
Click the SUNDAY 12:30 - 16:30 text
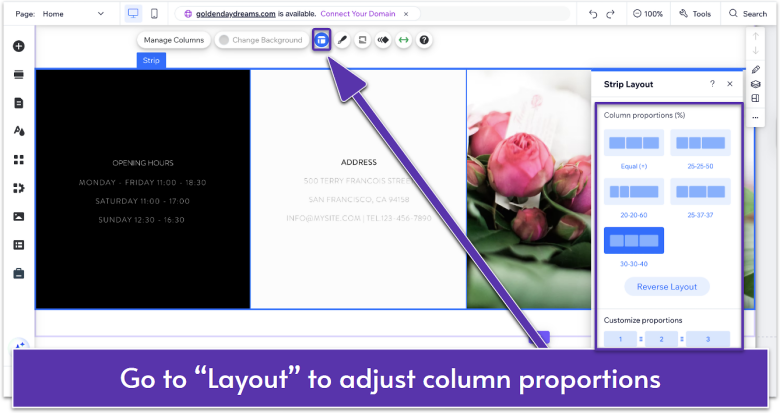click(x=141, y=220)
